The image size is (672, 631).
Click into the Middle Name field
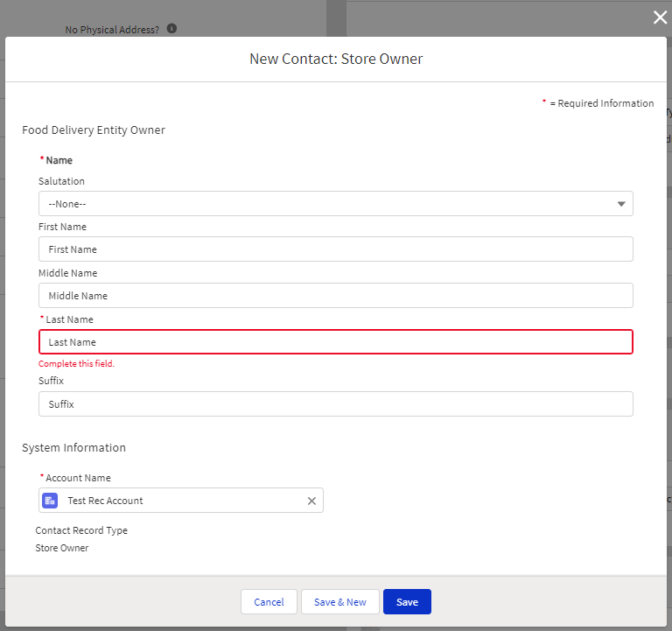click(x=335, y=296)
